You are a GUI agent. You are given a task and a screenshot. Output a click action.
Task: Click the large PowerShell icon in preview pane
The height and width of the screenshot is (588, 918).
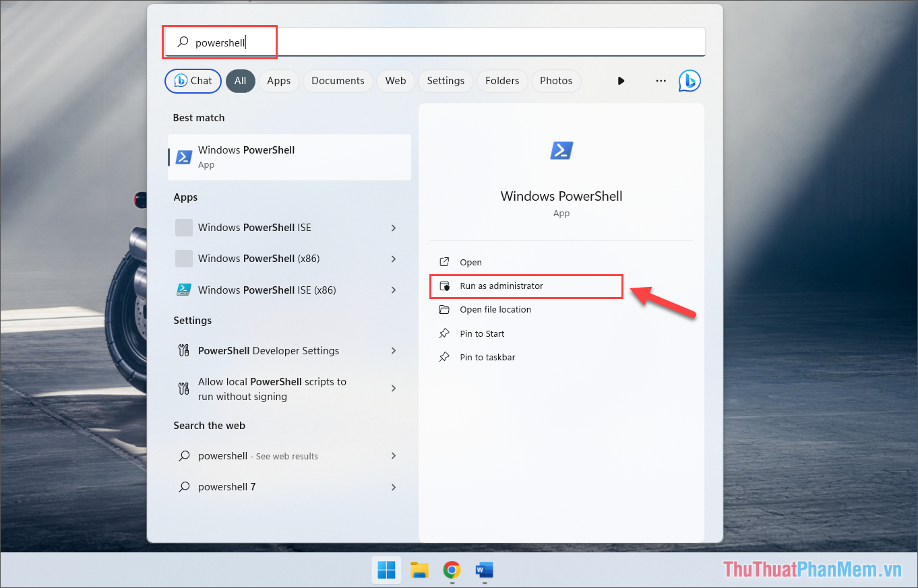561,150
